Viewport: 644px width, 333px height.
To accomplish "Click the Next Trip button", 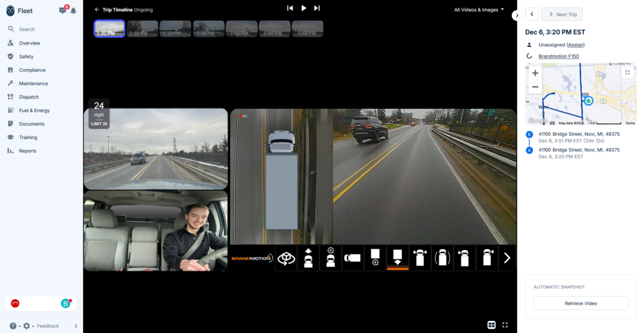I will [562, 14].
